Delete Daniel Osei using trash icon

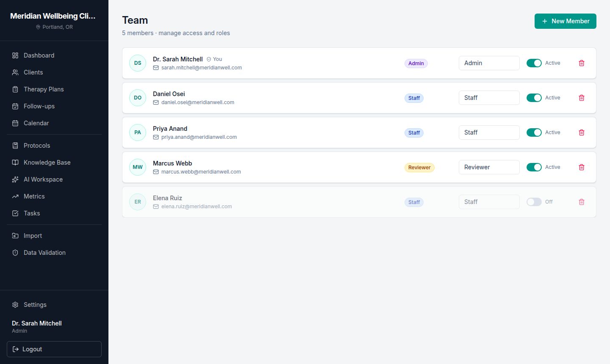point(582,98)
